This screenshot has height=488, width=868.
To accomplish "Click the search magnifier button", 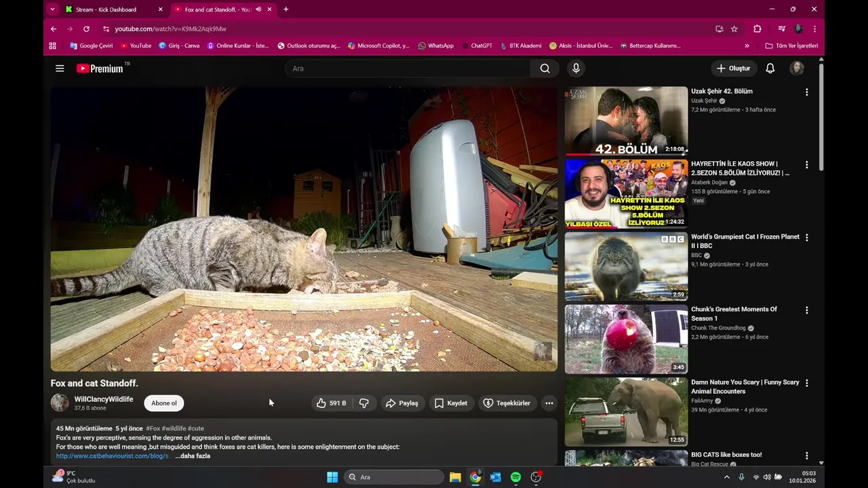I will pos(545,68).
